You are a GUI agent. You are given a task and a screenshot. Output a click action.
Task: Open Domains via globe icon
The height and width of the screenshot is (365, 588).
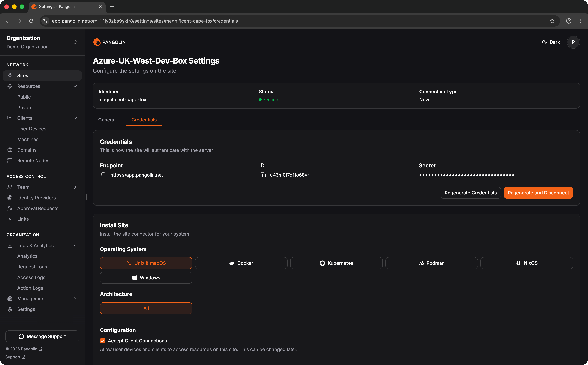pos(10,150)
